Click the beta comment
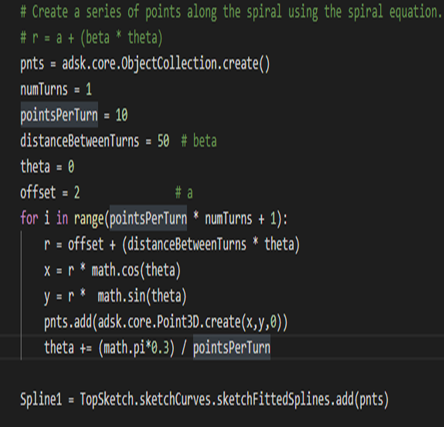 pos(199,141)
